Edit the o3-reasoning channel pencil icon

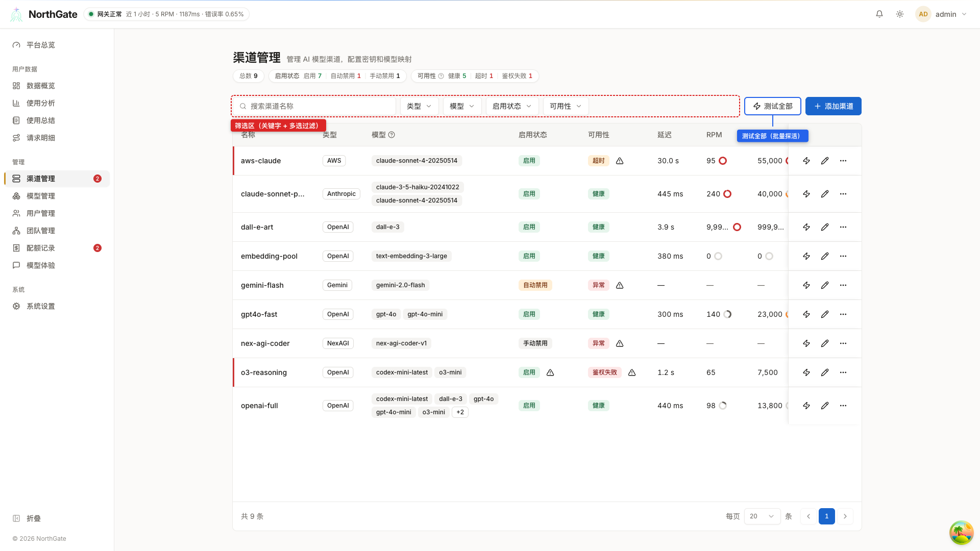(825, 372)
